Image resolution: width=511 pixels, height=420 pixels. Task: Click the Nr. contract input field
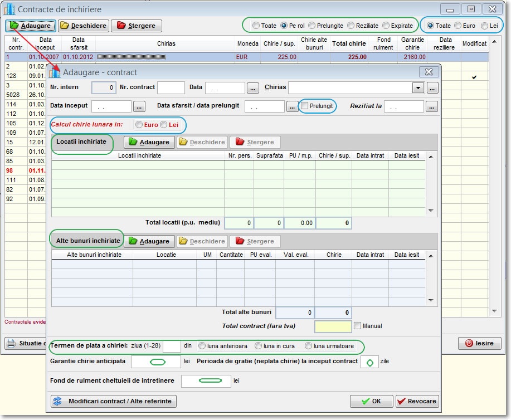point(171,87)
